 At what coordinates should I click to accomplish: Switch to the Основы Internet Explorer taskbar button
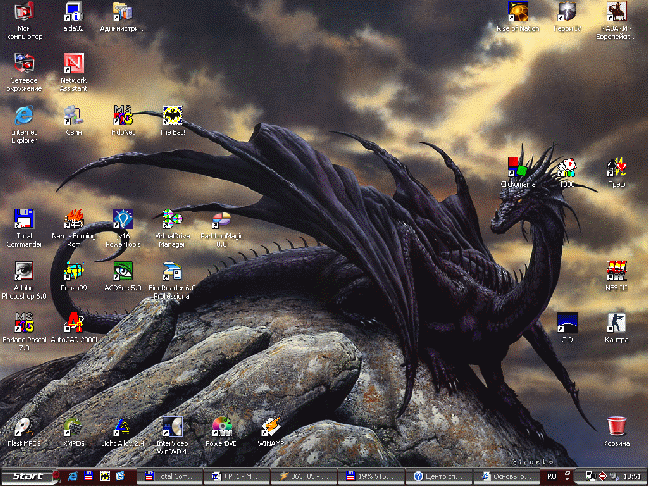point(505,477)
